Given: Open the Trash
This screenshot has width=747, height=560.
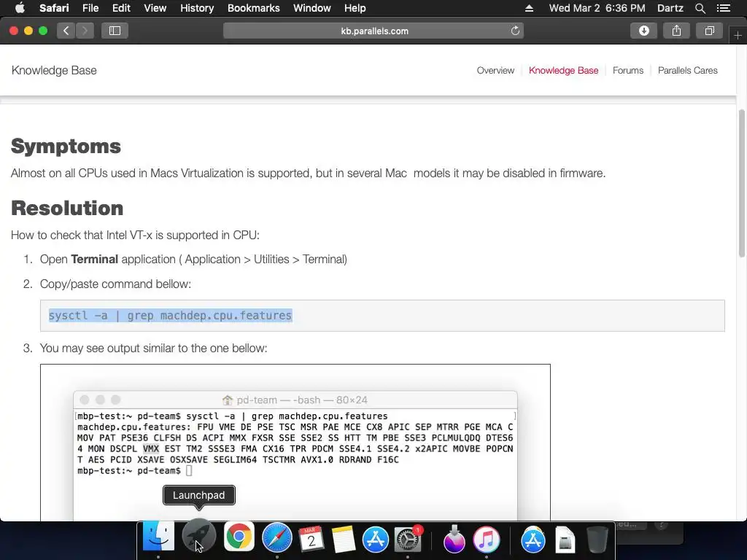Looking at the screenshot, I should (x=597, y=540).
